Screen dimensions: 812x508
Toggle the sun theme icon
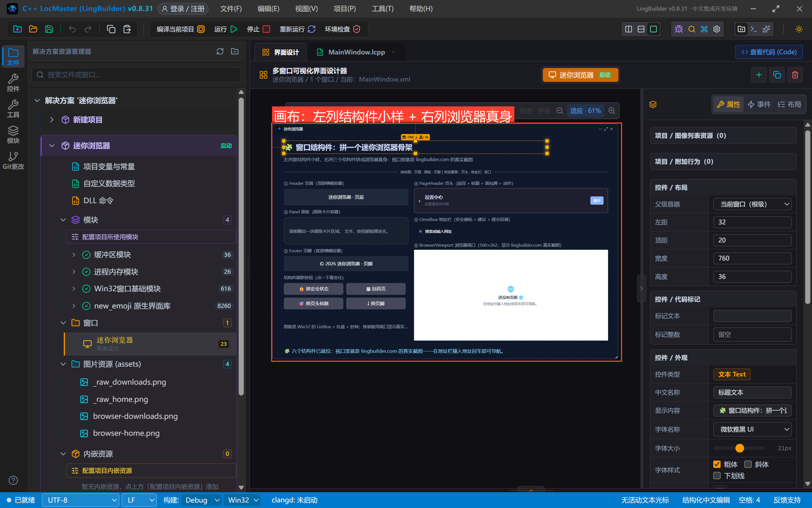tap(799, 29)
